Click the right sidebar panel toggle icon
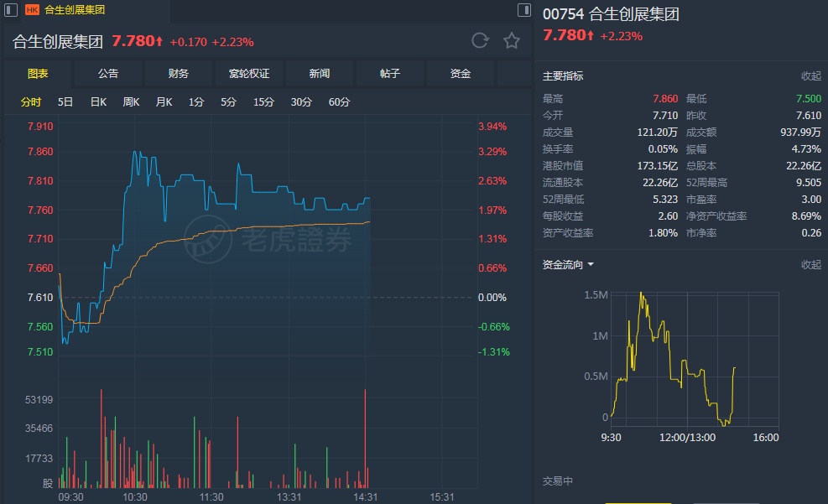The width and height of the screenshot is (828, 504). [523, 10]
